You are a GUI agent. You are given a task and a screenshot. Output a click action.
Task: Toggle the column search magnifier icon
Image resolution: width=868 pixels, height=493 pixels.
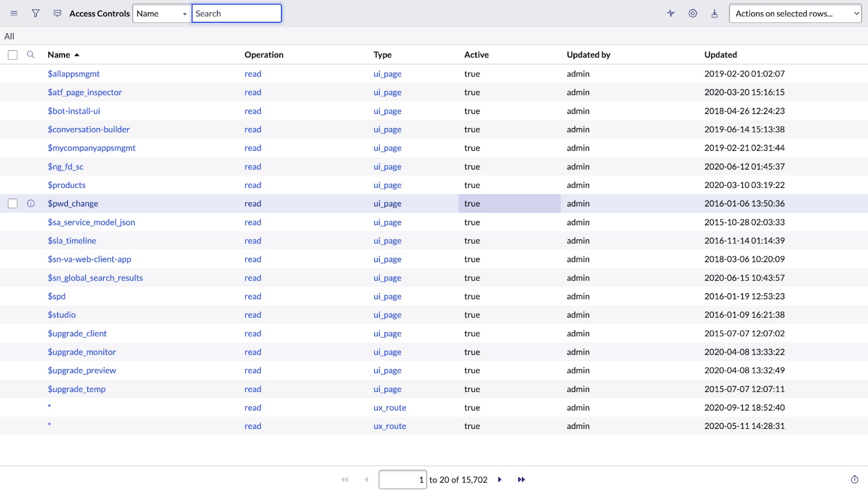(x=31, y=55)
